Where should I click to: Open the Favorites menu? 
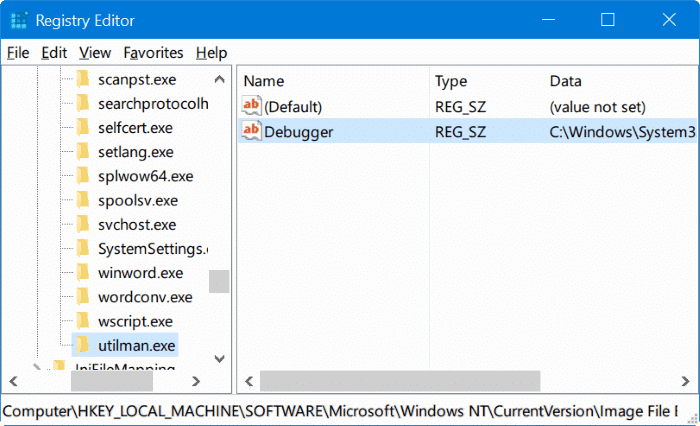pyautogui.click(x=153, y=53)
